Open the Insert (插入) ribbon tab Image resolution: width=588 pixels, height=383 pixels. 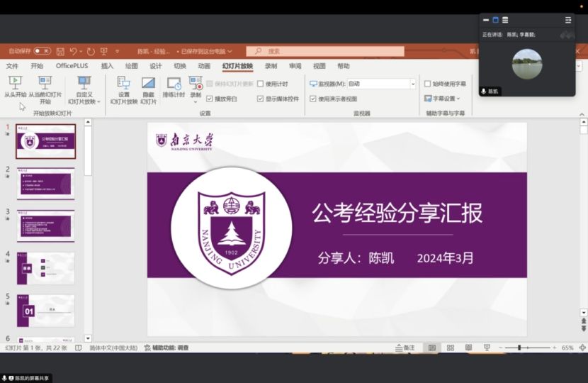107,66
